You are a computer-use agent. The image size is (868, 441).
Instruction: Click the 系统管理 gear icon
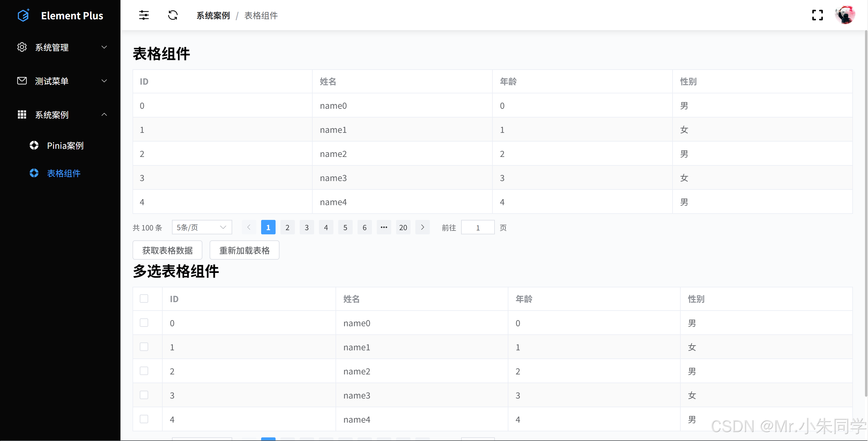pyautogui.click(x=22, y=47)
